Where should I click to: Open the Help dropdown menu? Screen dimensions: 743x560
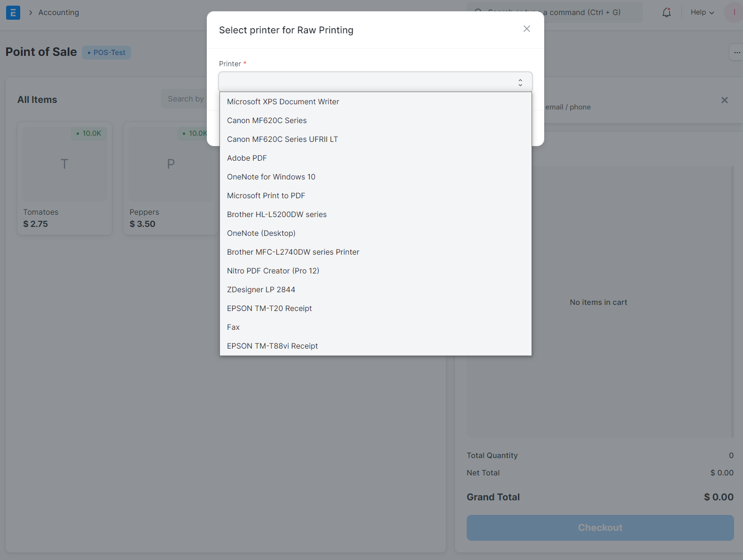pyautogui.click(x=702, y=12)
